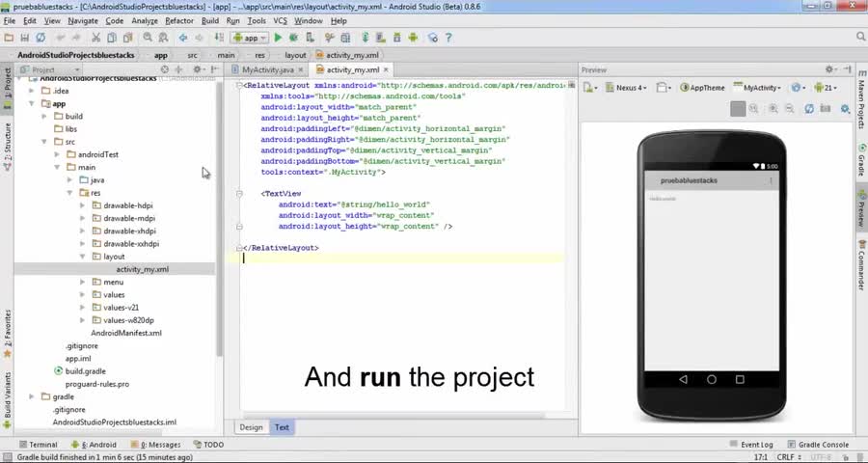
Task: Click Zoom In icon in Preview toolbar
Action: [773, 109]
